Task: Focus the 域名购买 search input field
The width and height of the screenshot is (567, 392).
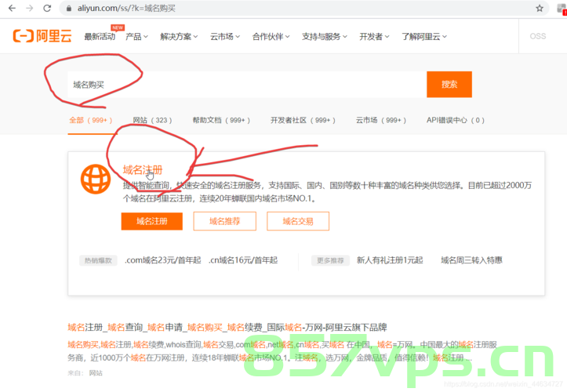Action: tap(247, 85)
